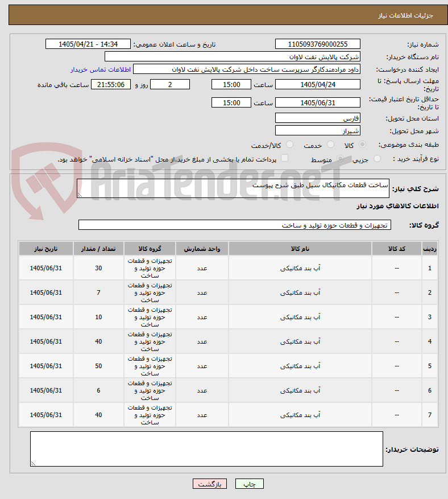Click آب بند مکانیکی in row 7
This screenshot has height=499, width=448.
coord(300,415)
